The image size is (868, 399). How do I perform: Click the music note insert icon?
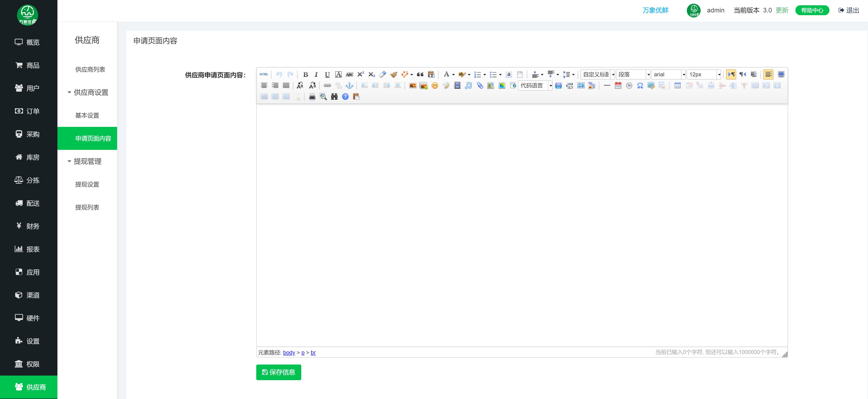[x=468, y=86]
